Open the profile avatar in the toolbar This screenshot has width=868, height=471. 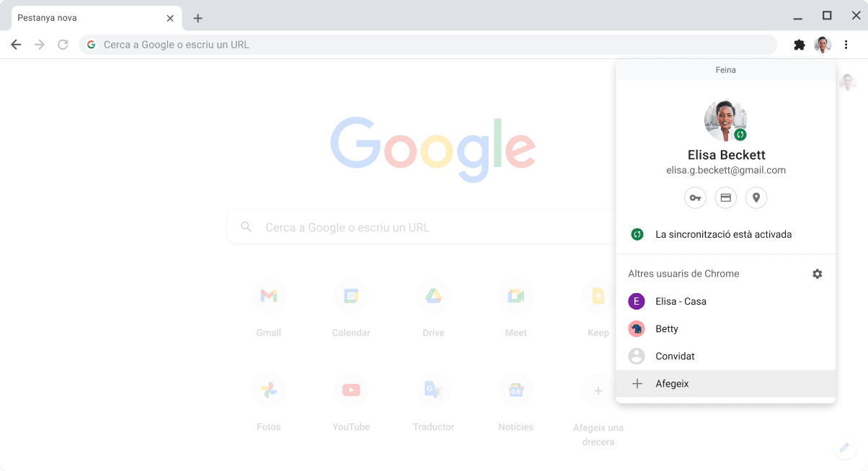823,45
